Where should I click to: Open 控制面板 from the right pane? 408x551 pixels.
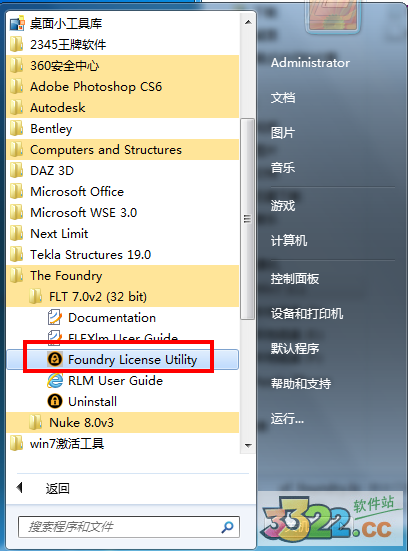(x=294, y=279)
